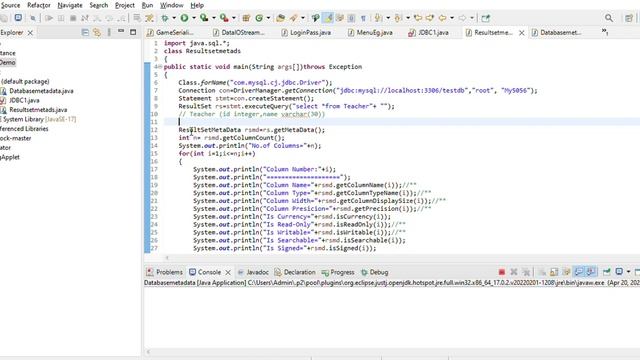Click the Pin Console icon

(607, 272)
